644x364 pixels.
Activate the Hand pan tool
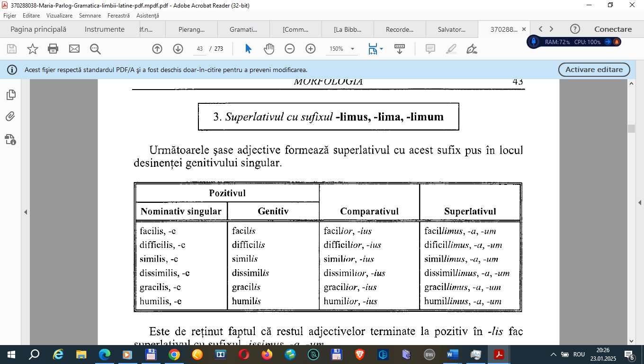pyautogui.click(x=269, y=49)
